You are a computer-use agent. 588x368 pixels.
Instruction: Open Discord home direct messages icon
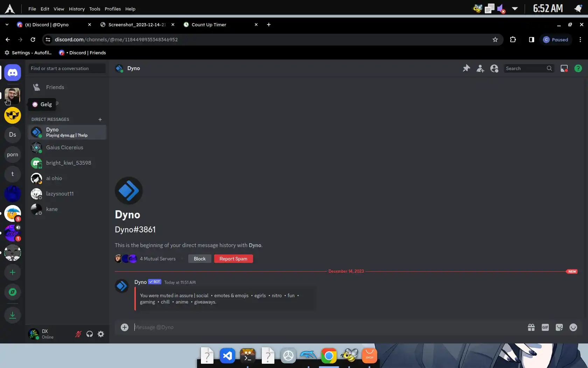point(13,73)
